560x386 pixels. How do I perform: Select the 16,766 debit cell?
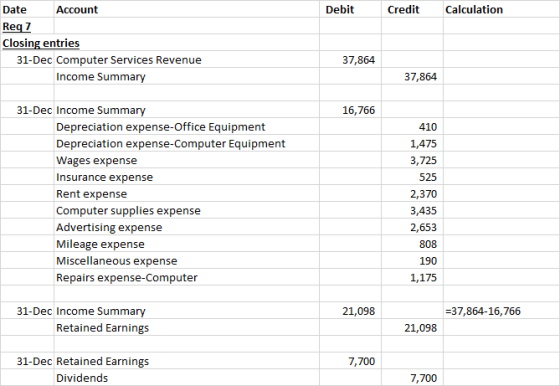point(350,110)
